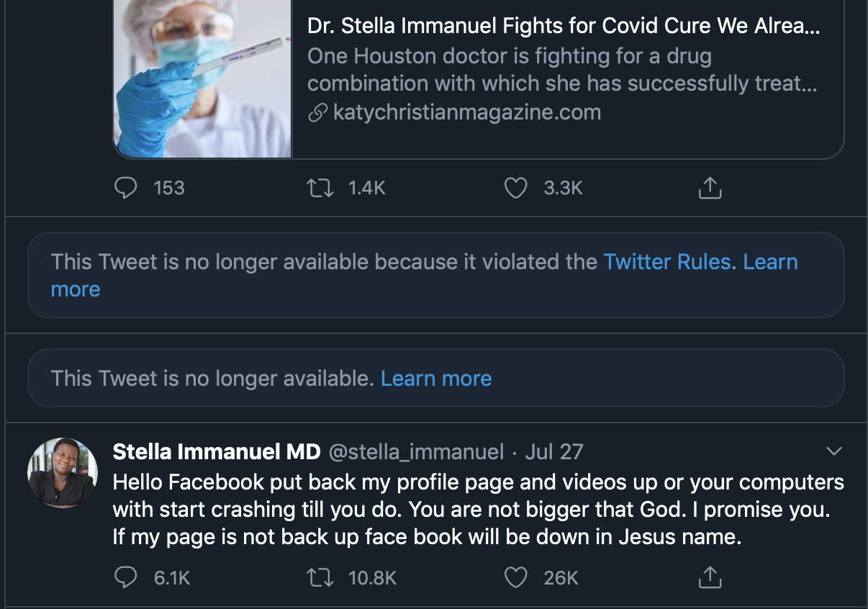Click Learn more on unavailable tweet notice
This screenshot has width=868, height=609.
click(x=435, y=379)
